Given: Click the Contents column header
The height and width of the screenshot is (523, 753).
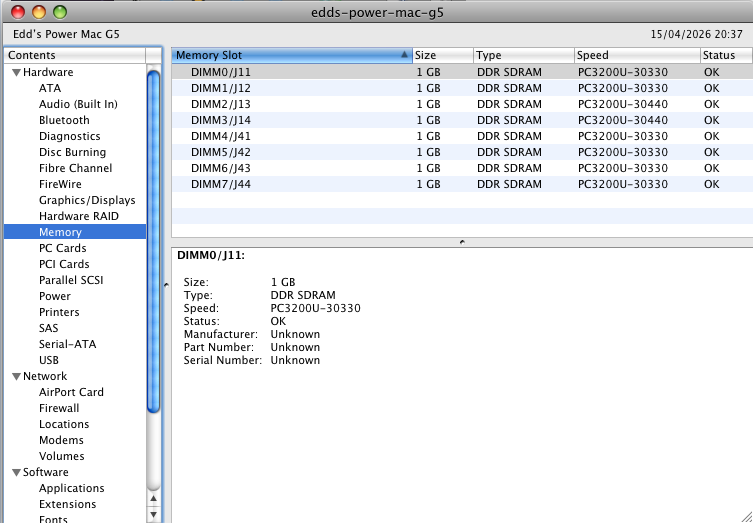Looking at the screenshot, I should [x=75, y=55].
